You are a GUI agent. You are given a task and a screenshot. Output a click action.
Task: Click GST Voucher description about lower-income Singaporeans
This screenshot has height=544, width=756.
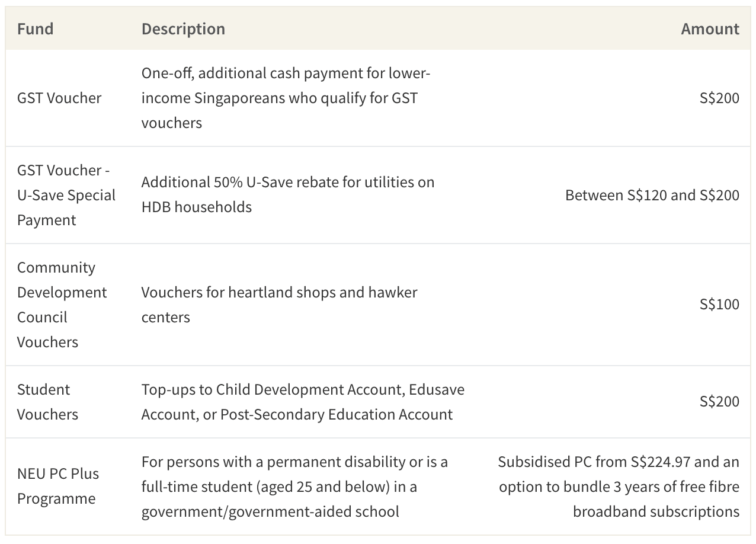pyautogui.click(x=286, y=98)
